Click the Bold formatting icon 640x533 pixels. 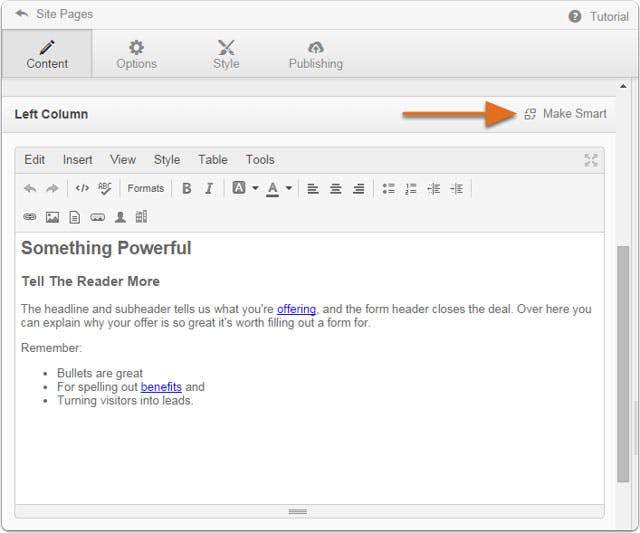(x=186, y=188)
